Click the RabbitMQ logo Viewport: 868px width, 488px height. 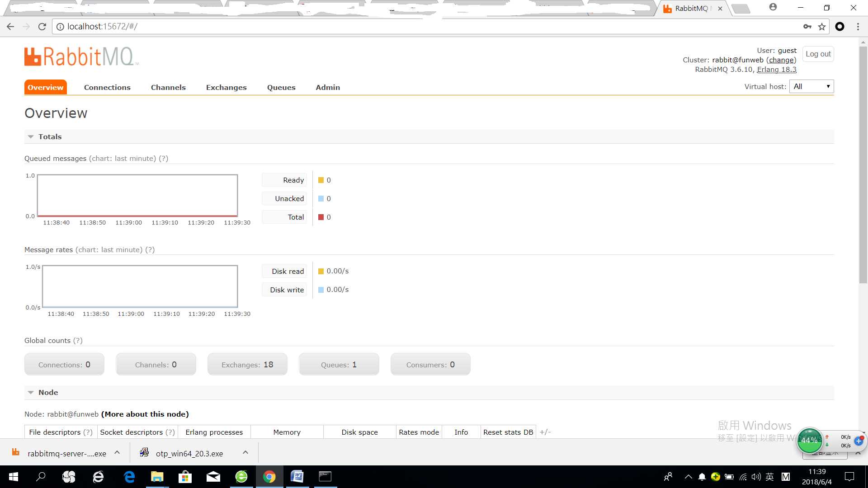point(81,57)
